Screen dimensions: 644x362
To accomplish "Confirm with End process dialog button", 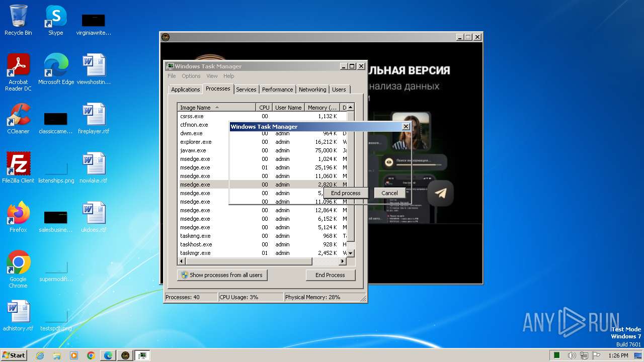I will coord(346,193).
